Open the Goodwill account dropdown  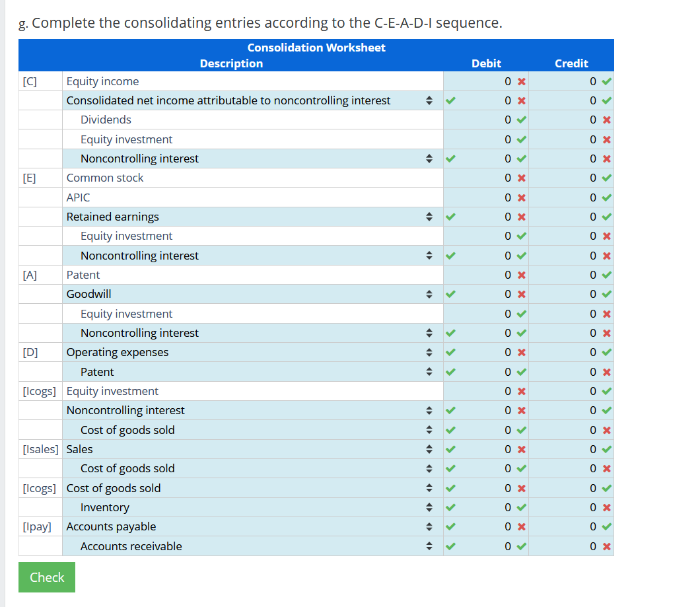(x=253, y=294)
